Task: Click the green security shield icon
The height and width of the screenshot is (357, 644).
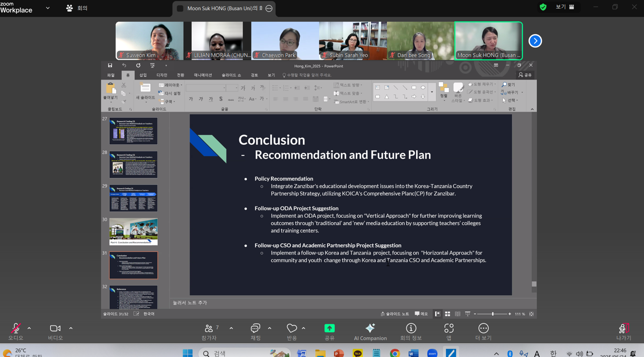Action: (x=543, y=7)
